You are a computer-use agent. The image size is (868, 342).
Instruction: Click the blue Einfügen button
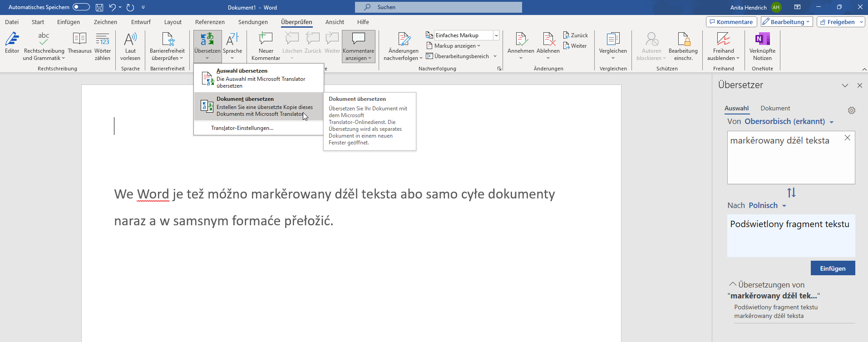pyautogui.click(x=833, y=268)
